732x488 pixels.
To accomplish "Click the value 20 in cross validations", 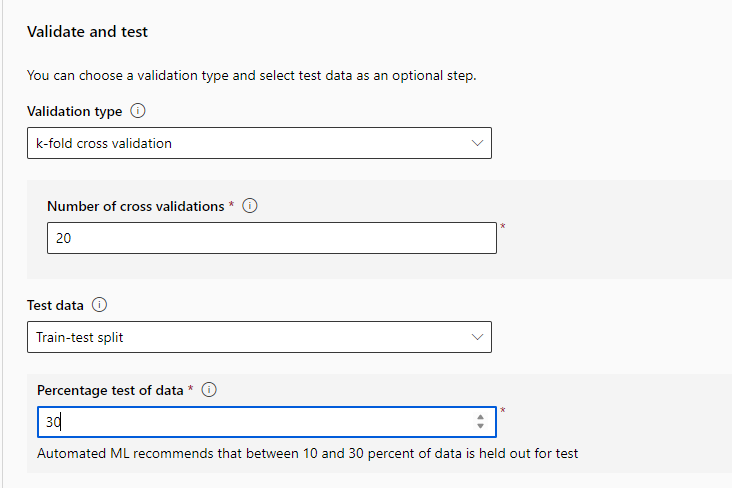I will pos(64,238).
